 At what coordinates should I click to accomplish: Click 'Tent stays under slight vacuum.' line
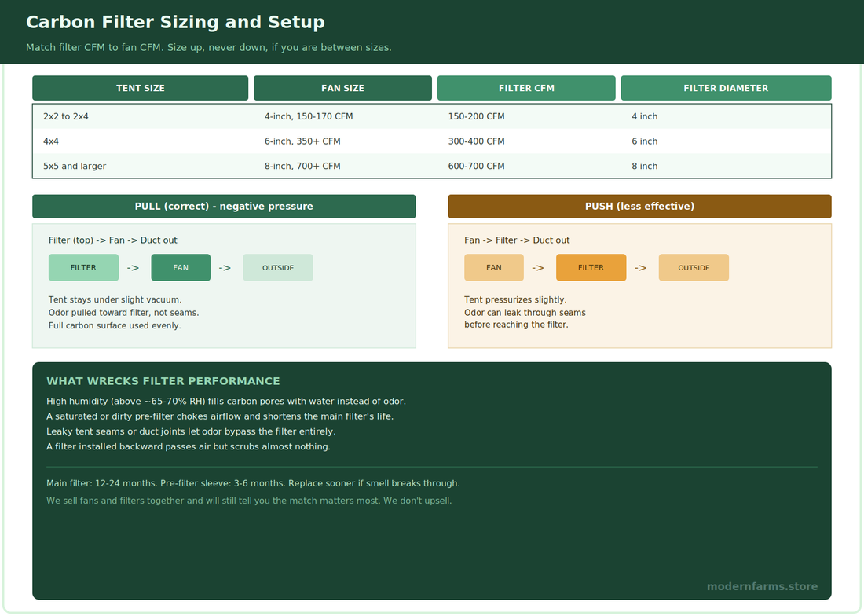point(115,299)
